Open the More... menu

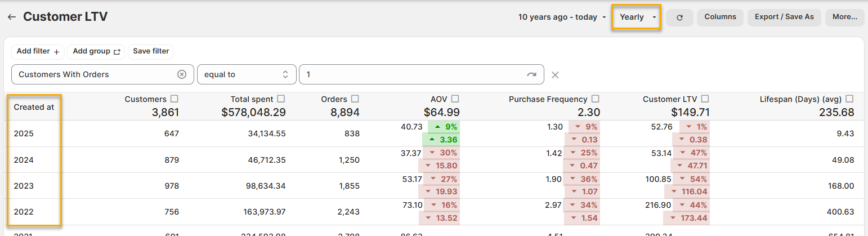click(844, 17)
